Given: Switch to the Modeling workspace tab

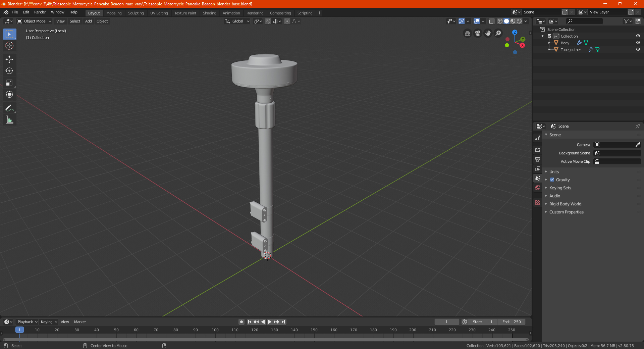Looking at the screenshot, I should pos(114,13).
